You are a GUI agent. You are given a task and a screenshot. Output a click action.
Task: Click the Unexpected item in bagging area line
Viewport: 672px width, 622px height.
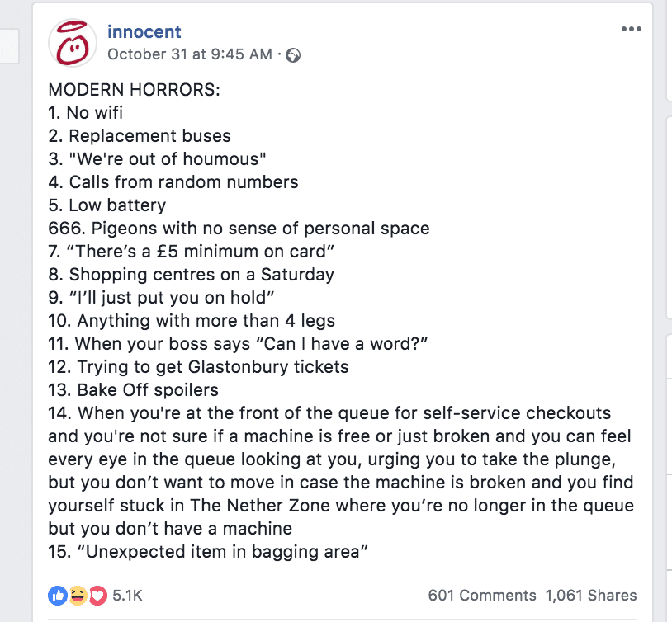pyautogui.click(x=208, y=552)
